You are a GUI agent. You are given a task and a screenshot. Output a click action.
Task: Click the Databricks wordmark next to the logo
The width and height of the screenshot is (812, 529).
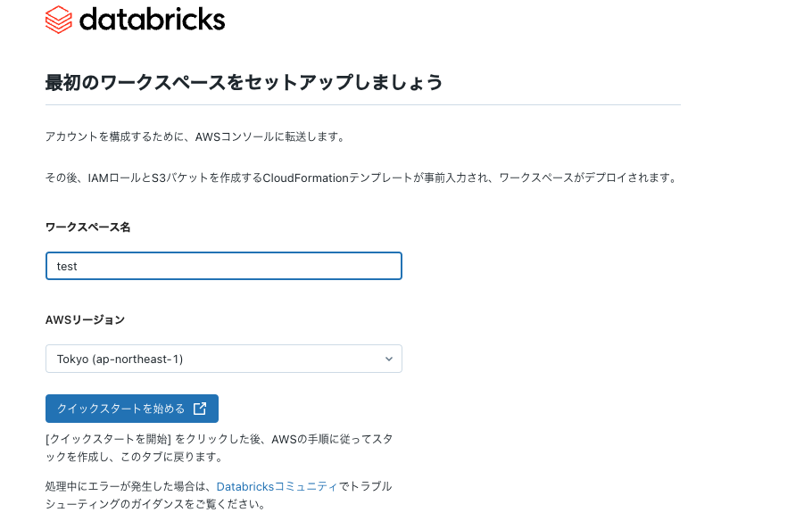(152, 20)
